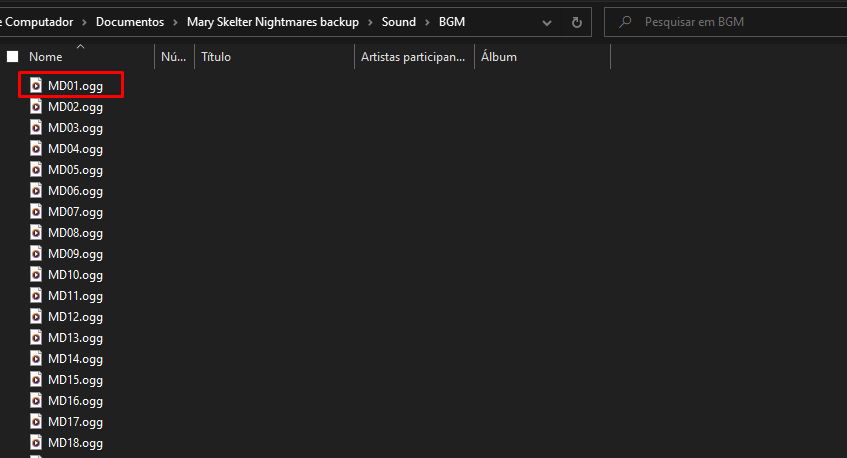
Task: Click the MD09.ogg audio file icon
Action: pyautogui.click(x=36, y=254)
